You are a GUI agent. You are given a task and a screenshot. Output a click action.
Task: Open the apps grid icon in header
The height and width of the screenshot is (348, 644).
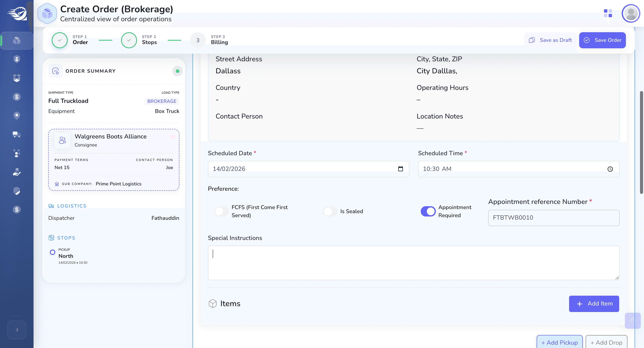[608, 13]
